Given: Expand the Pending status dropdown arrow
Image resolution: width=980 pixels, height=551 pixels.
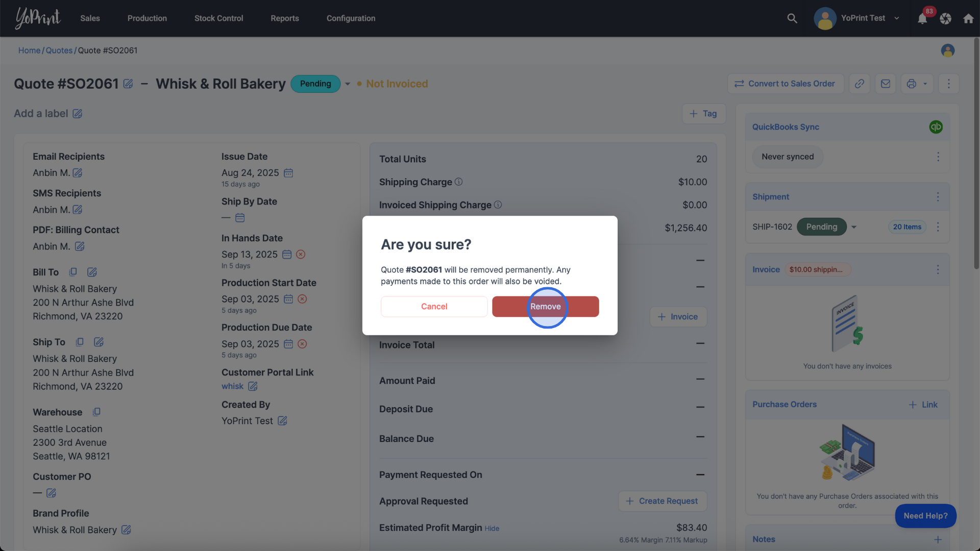Looking at the screenshot, I should pyautogui.click(x=348, y=84).
